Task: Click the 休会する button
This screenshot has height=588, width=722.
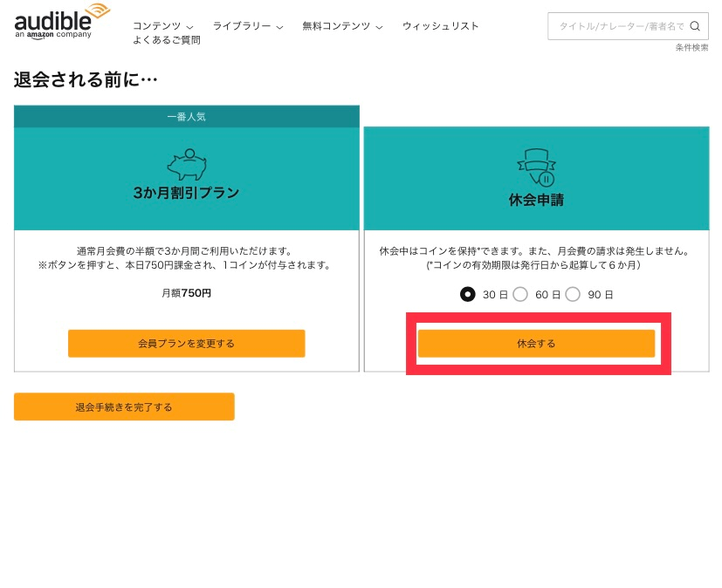Action: (536, 343)
